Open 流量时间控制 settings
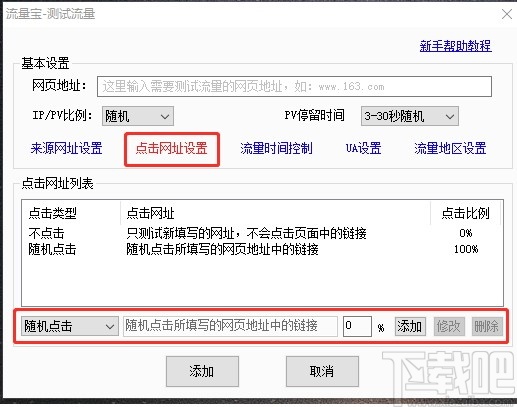Viewport: 517px width, 407px height. (276, 148)
